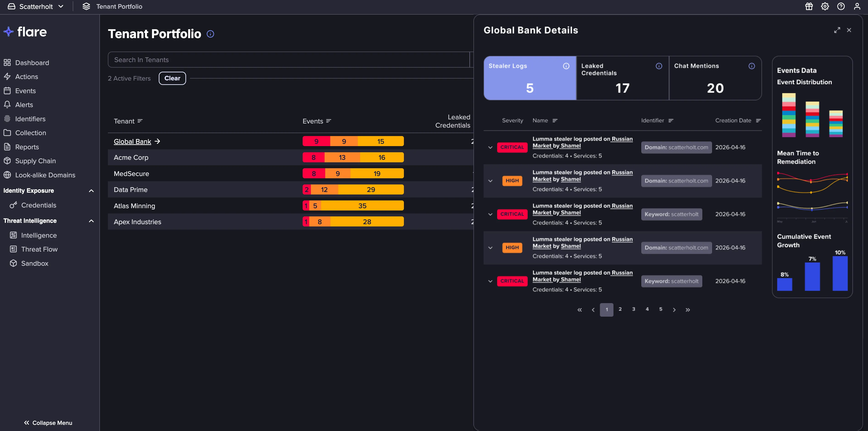Select the Stealer Logs tab card

tap(530, 78)
